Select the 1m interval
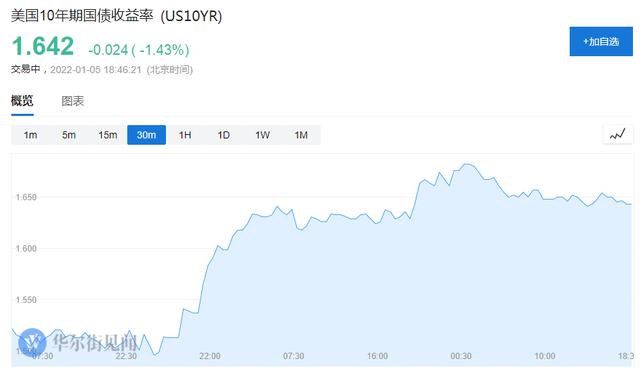The width and height of the screenshot is (640, 371). pos(30,135)
